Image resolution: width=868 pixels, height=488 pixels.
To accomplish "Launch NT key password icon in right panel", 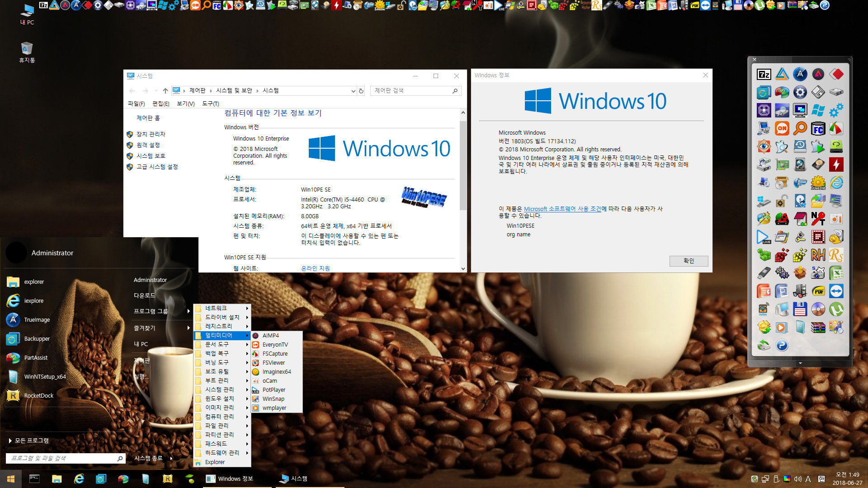I will pyautogui.click(x=818, y=219).
